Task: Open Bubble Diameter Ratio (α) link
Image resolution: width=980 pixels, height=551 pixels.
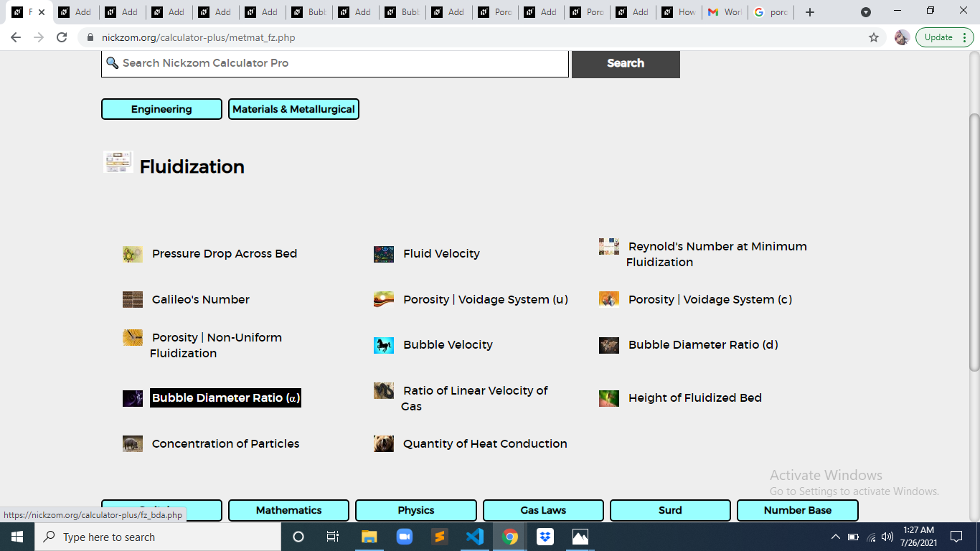Action: pyautogui.click(x=225, y=397)
